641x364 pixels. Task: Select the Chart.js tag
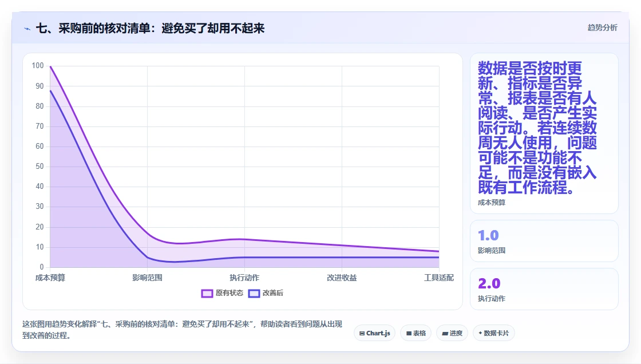374,333
